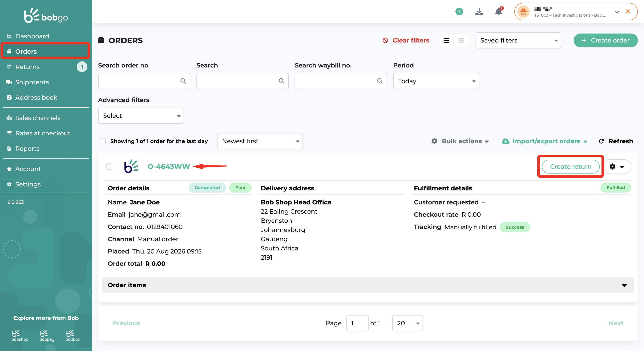Click the Refresh button label
Viewport: 644px width, 351px height.
tap(621, 141)
